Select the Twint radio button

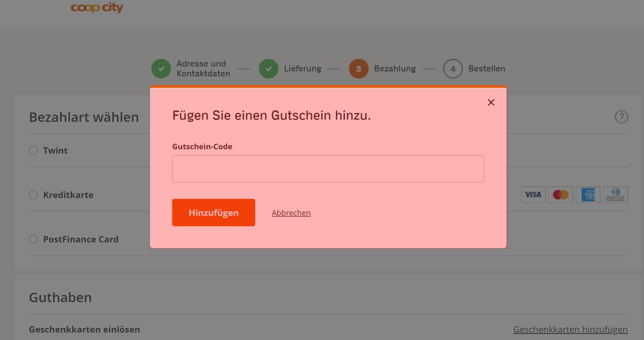[33, 150]
